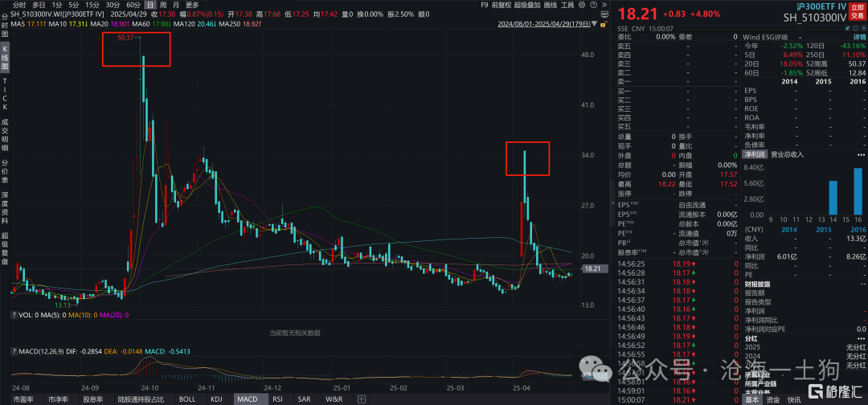Screen dimensions: 868x405
Task: Open the 分价表 sidebar tab
Action: [x=5, y=172]
